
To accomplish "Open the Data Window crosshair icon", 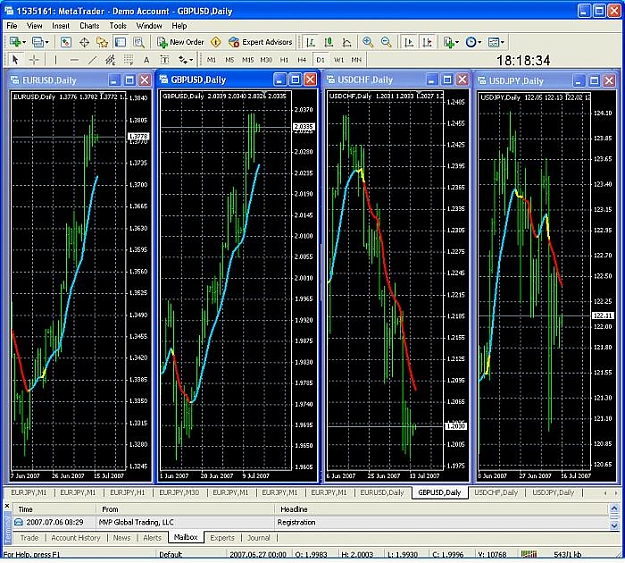I will click(x=84, y=42).
